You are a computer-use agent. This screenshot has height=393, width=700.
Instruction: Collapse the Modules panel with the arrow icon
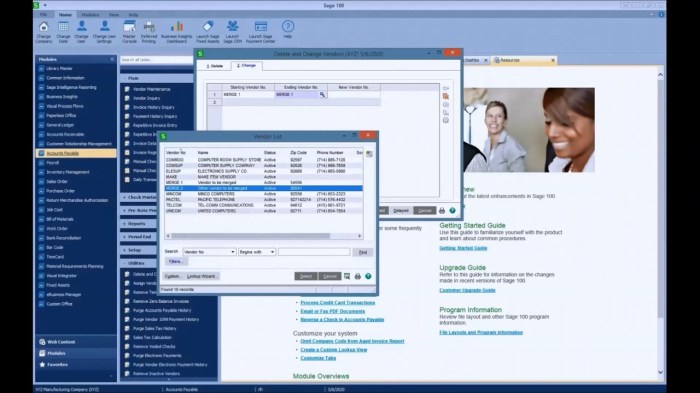[x=112, y=59]
